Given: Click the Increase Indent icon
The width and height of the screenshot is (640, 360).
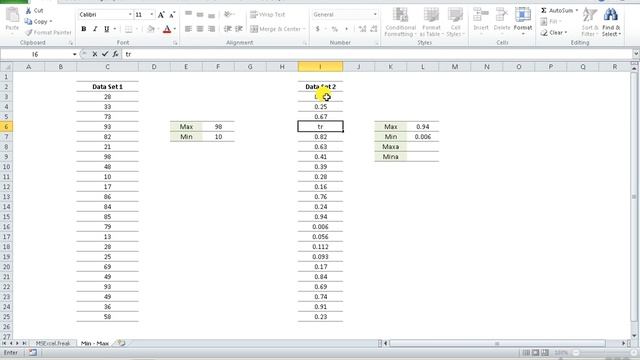Looking at the screenshot, I should 239,29.
